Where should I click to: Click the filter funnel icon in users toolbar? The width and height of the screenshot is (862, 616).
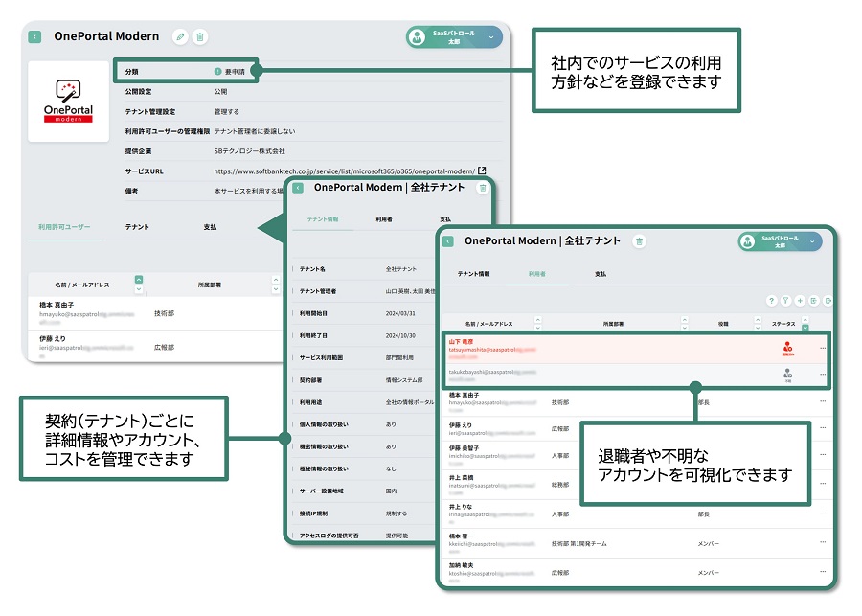[x=785, y=300]
